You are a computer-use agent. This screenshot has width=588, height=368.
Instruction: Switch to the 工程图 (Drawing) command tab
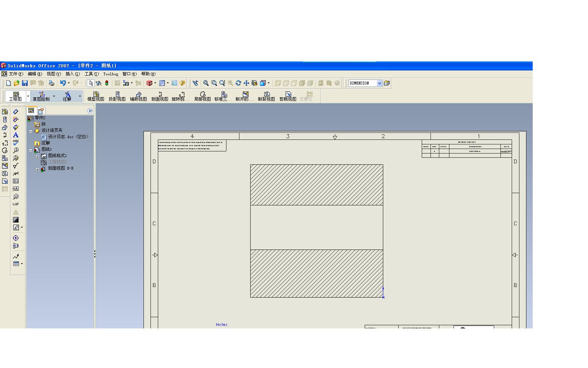click(15, 96)
